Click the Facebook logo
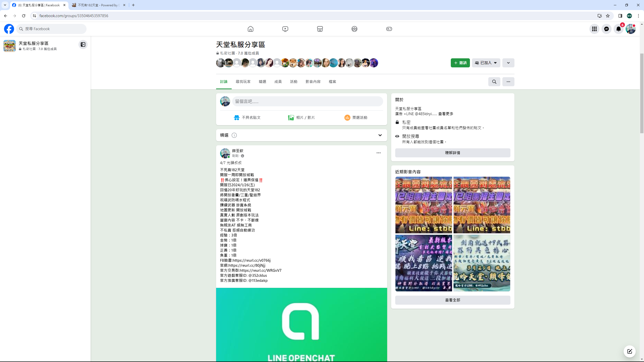This screenshot has height=362, width=644. click(9, 29)
